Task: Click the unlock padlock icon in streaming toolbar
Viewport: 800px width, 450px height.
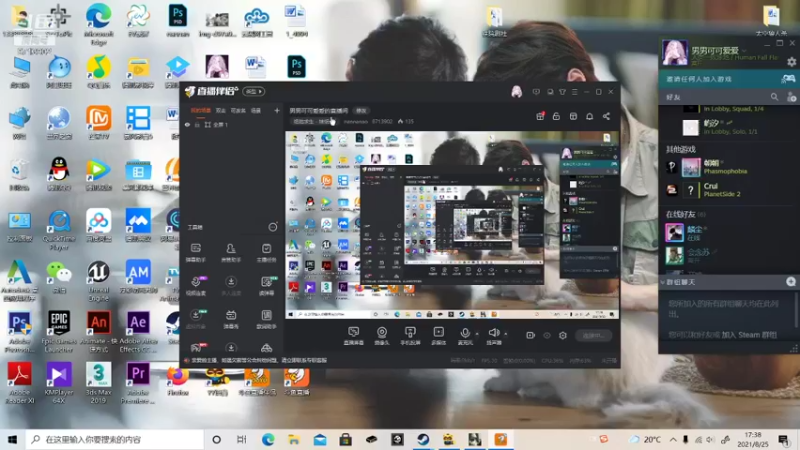Action: [x=556, y=116]
